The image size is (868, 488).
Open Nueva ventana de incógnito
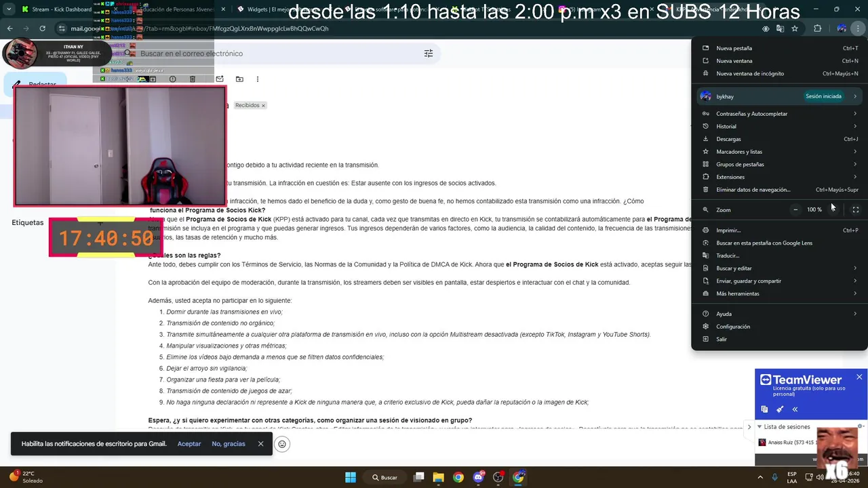tap(780, 73)
